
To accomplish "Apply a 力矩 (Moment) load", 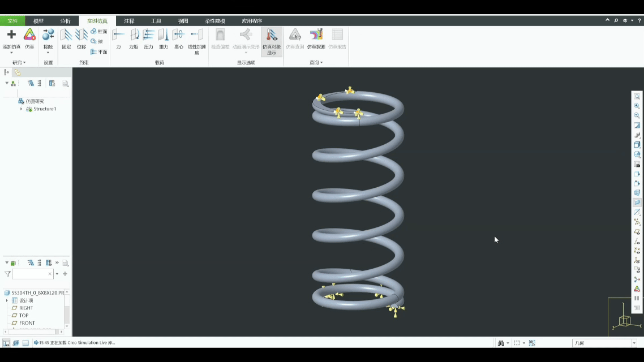I will (134, 38).
